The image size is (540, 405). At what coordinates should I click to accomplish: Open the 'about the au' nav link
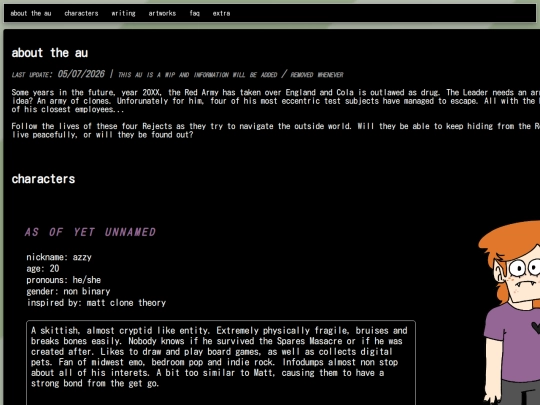[31, 13]
